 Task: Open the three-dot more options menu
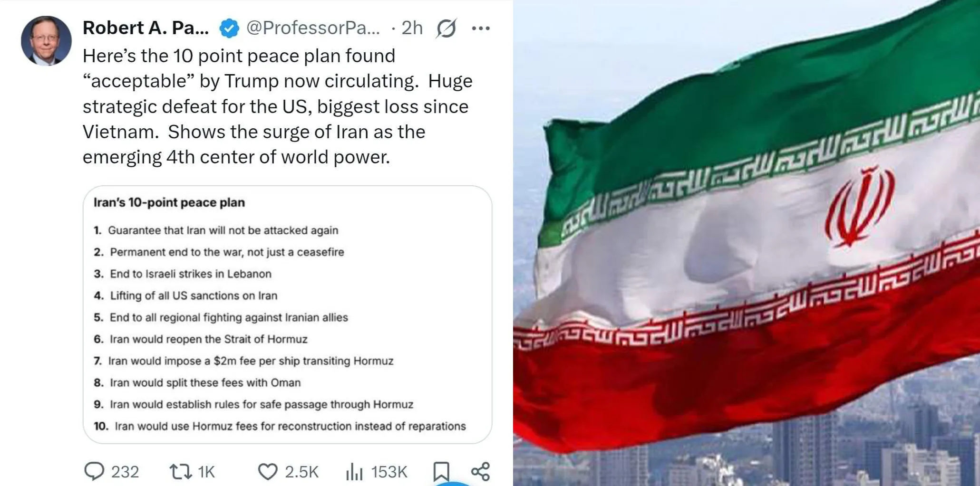tap(481, 29)
